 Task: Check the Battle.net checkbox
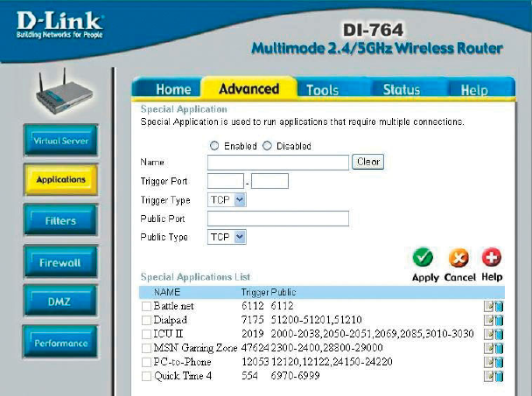click(x=146, y=306)
